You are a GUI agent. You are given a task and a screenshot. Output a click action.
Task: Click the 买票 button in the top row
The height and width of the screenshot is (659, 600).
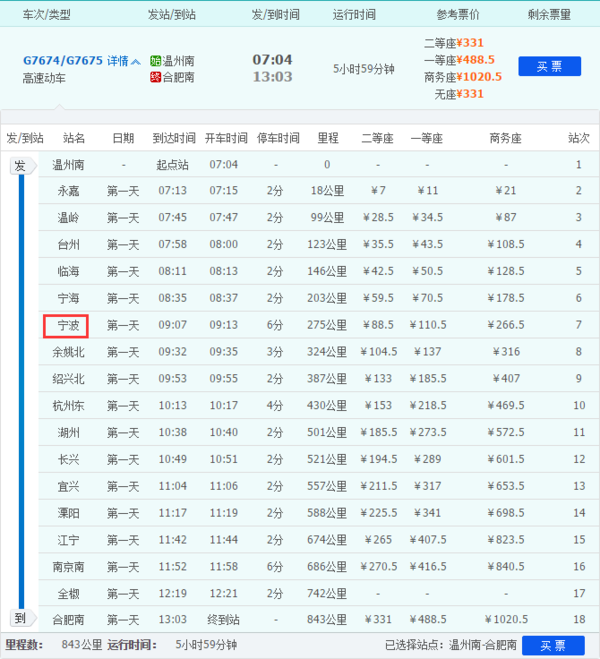pyautogui.click(x=549, y=67)
